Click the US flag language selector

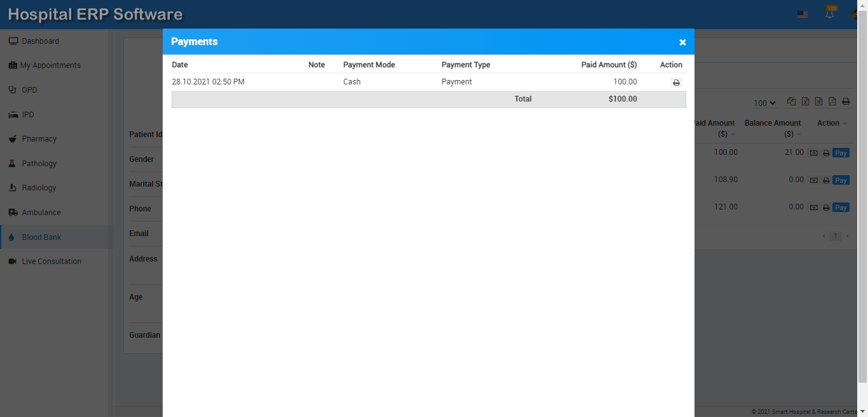[803, 15]
